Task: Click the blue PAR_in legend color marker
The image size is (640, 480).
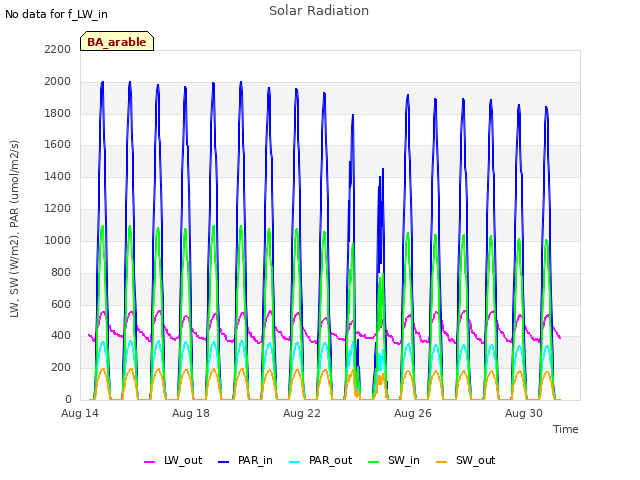Action: (224, 462)
